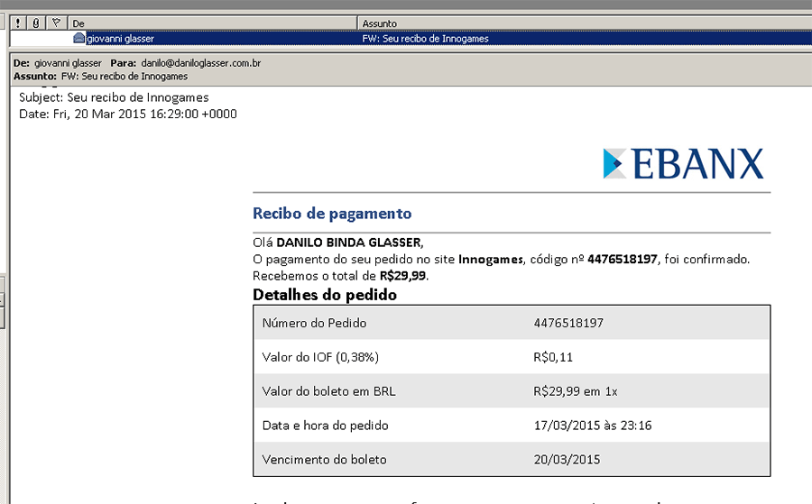Click the Detalhes do pedido heading
Screen dimensions: 812x504
point(325,295)
